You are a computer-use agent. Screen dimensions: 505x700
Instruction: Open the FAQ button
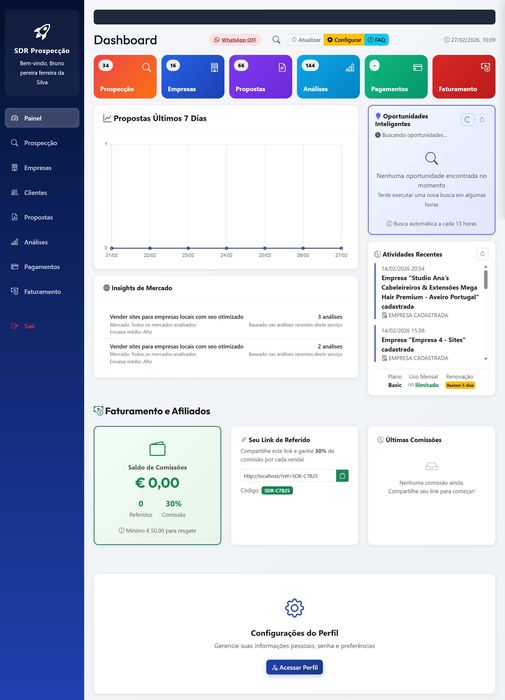point(376,40)
